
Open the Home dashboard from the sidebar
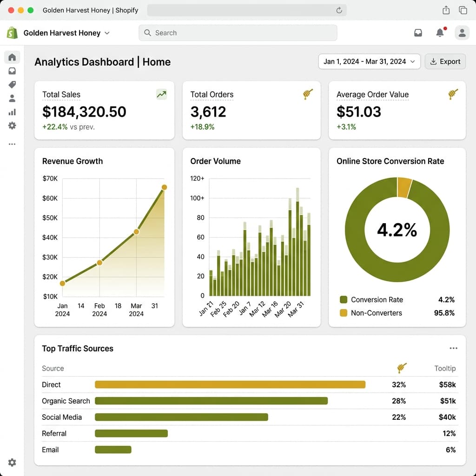[x=12, y=57]
